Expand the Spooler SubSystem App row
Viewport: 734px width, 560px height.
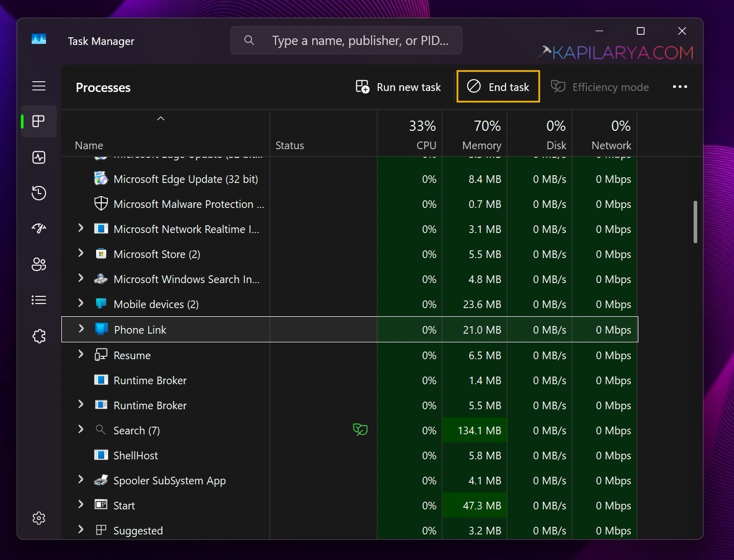coord(80,479)
